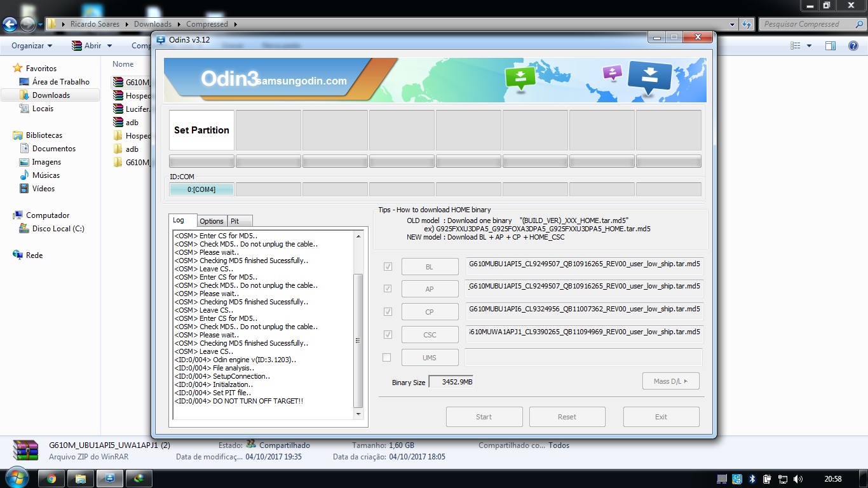
Task: Click the Reset button in Odin
Action: 567,417
